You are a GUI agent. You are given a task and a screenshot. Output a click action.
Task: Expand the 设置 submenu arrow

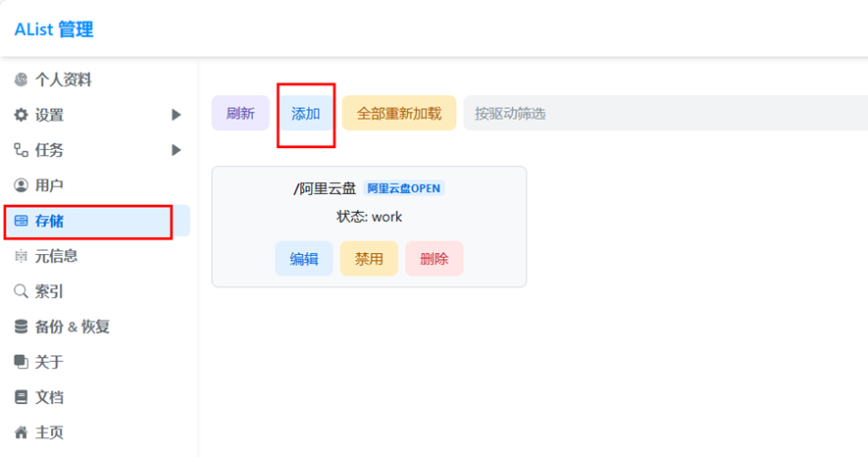pyautogui.click(x=176, y=115)
